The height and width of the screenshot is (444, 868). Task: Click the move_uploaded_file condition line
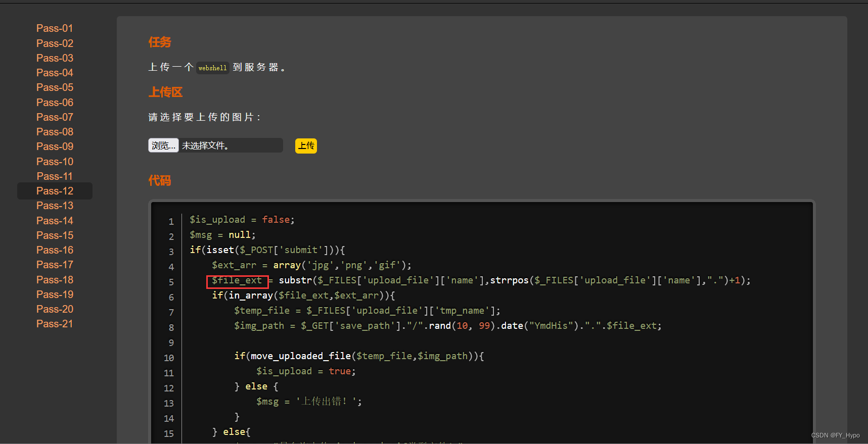coord(359,356)
